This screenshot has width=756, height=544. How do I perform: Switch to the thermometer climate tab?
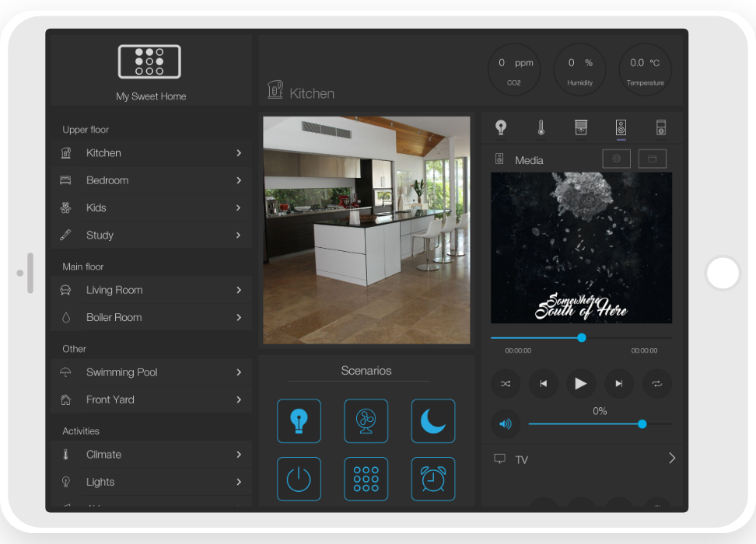541,127
